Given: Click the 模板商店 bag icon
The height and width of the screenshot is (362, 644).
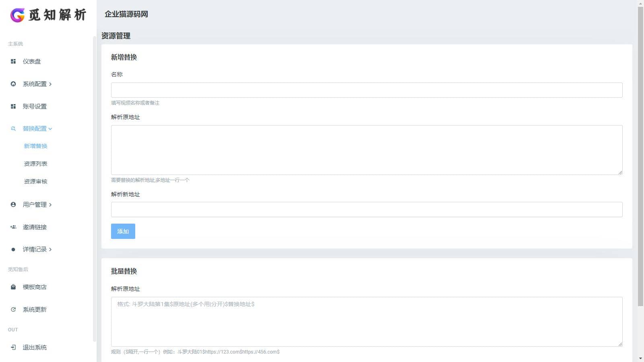Looking at the screenshot, I should point(13,287).
